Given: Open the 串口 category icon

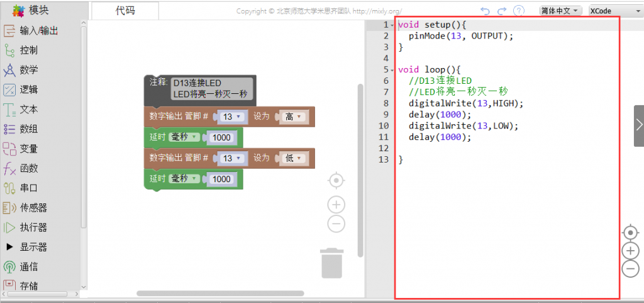Looking at the screenshot, I should click(9, 188).
